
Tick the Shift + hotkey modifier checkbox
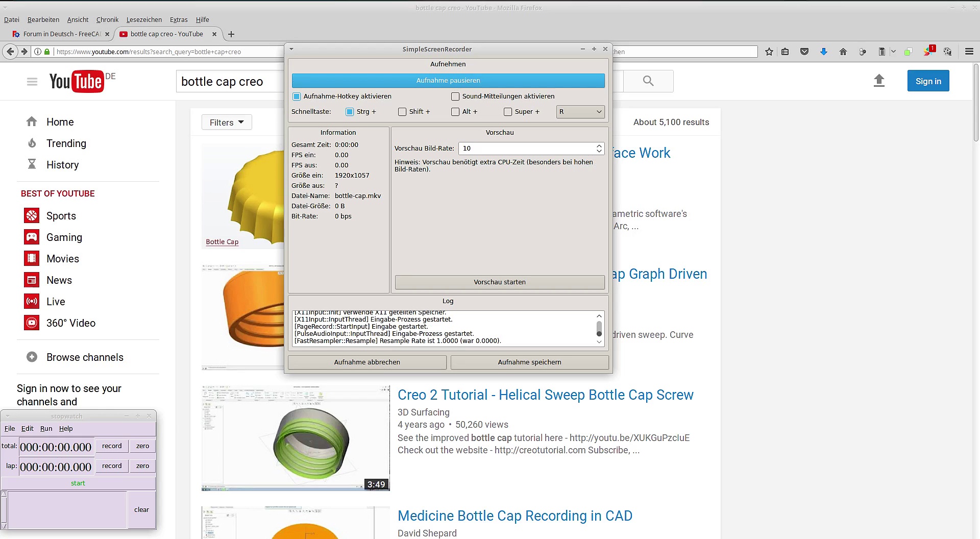(x=402, y=112)
